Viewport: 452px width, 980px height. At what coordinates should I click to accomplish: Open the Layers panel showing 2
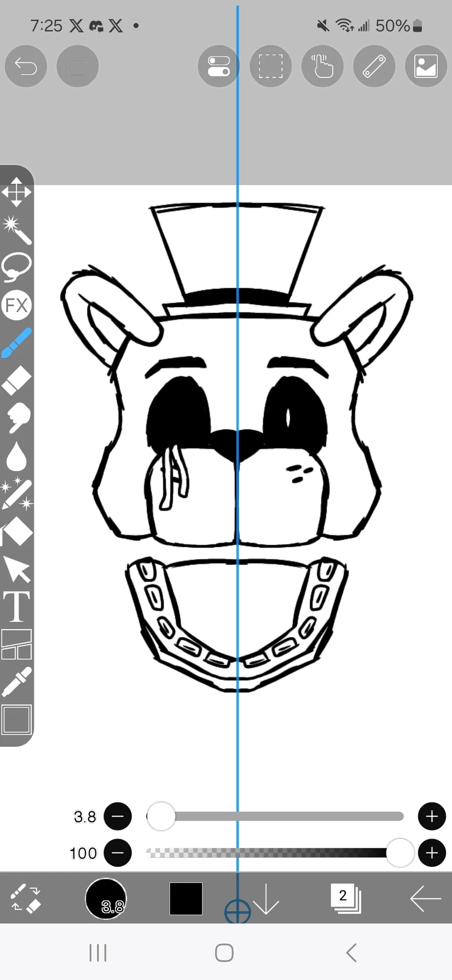346,898
